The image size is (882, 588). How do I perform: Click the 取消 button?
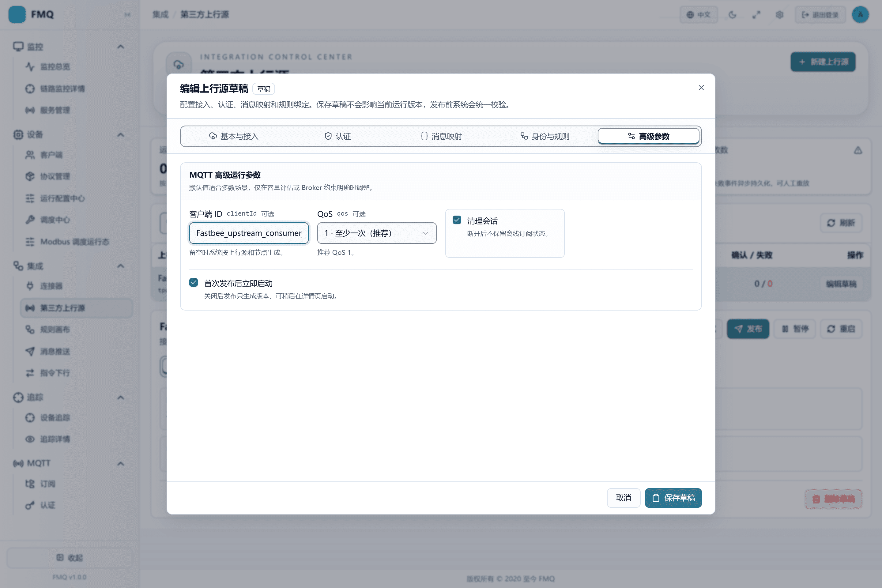coord(623,498)
